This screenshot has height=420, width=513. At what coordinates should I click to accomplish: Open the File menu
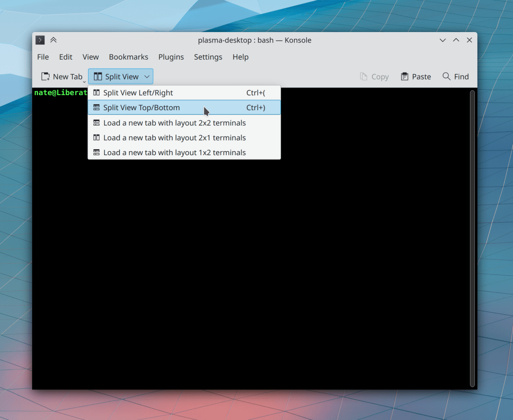[x=43, y=57]
